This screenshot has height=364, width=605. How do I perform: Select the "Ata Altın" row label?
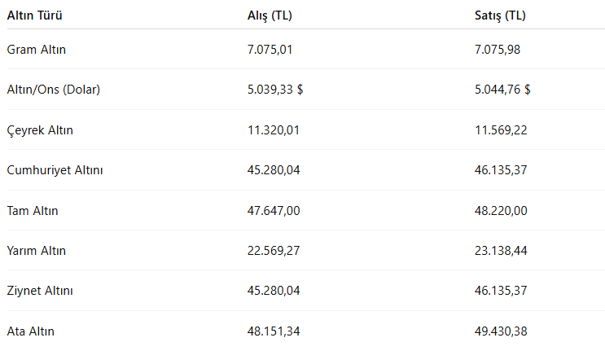click(31, 331)
